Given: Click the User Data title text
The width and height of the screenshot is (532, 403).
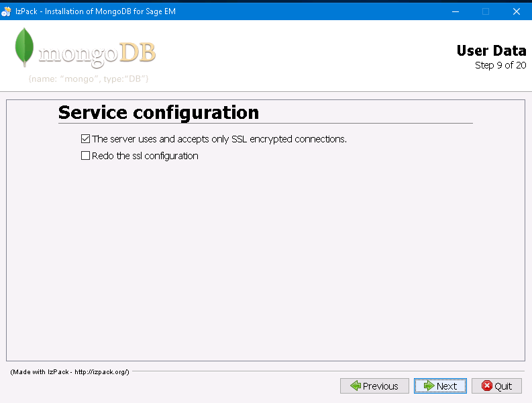Looking at the screenshot, I should pyautogui.click(x=491, y=51).
